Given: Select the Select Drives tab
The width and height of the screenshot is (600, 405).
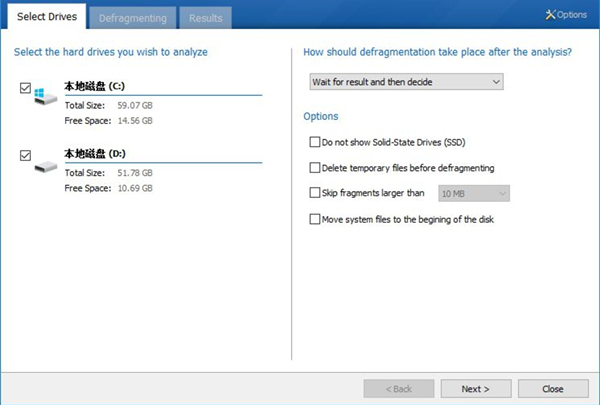Looking at the screenshot, I should [45, 17].
